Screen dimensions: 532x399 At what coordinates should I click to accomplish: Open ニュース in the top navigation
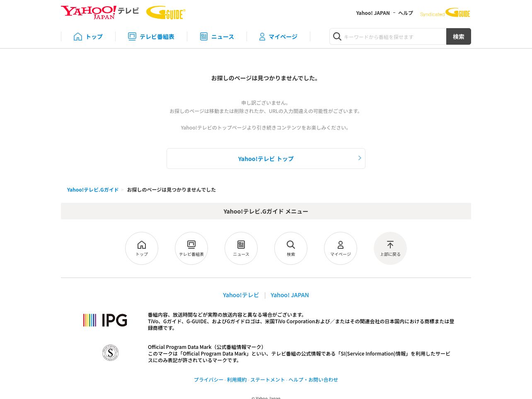coord(217,36)
